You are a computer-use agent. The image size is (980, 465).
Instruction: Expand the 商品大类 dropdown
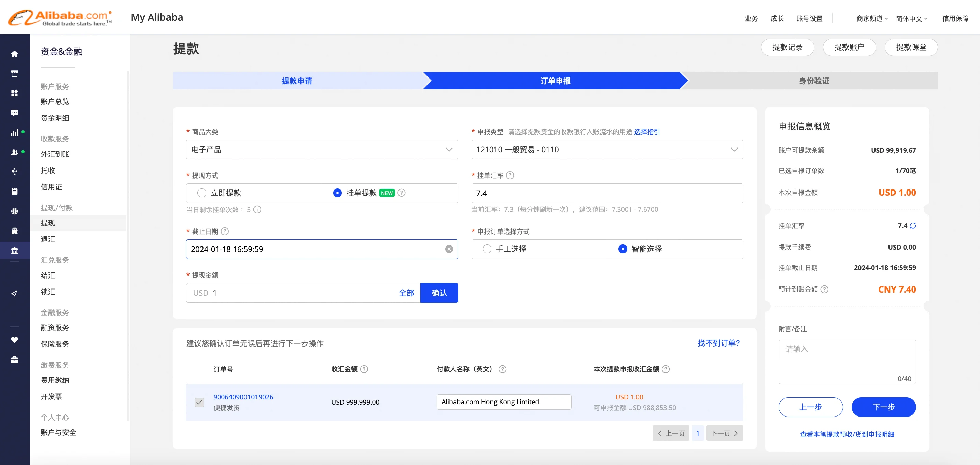(321, 150)
